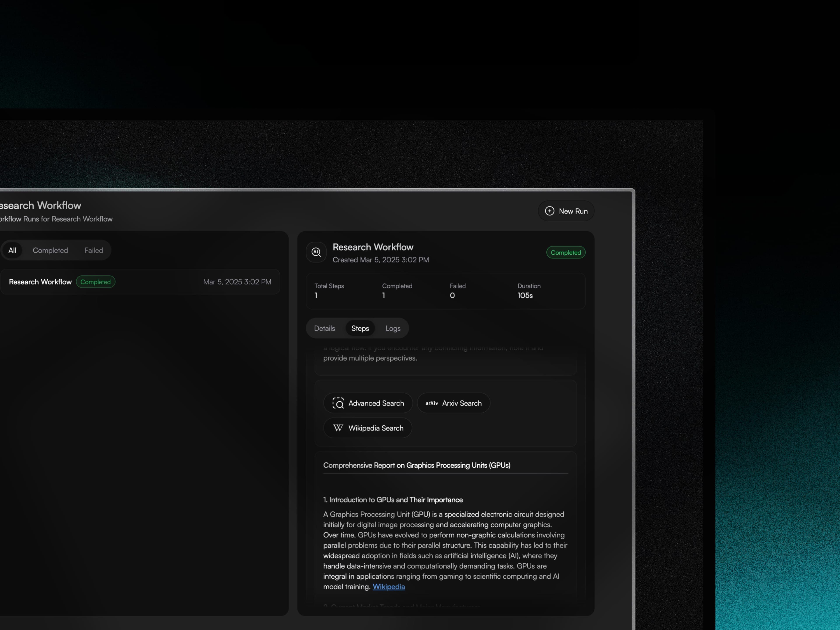This screenshot has width=840, height=630.
Task: Switch to the Steps tab
Action: point(360,329)
